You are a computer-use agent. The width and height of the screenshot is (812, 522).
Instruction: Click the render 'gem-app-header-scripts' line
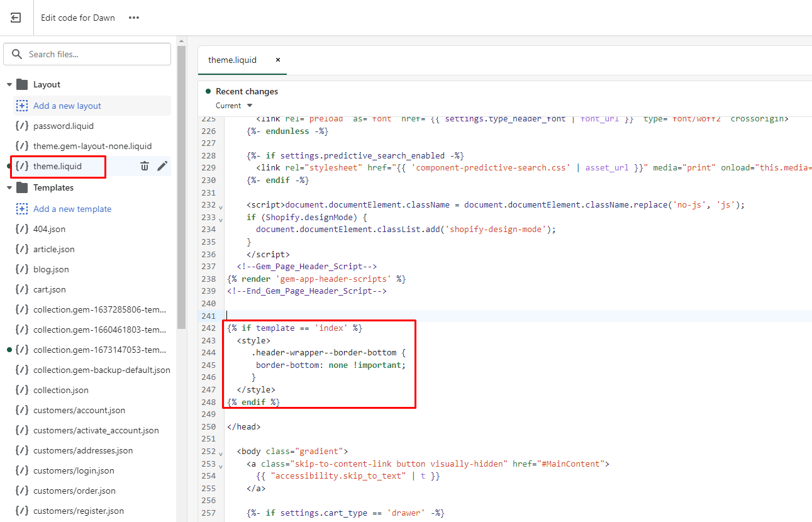coord(316,279)
